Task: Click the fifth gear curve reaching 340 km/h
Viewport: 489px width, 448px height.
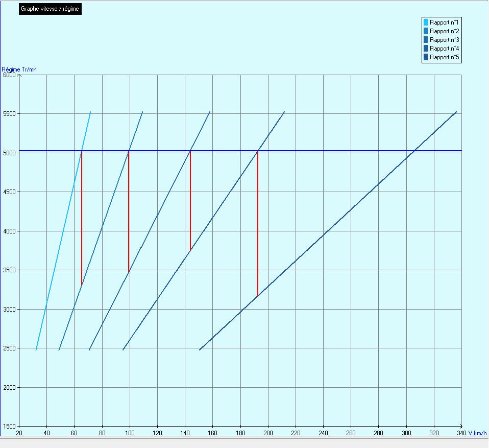Action: point(328,231)
